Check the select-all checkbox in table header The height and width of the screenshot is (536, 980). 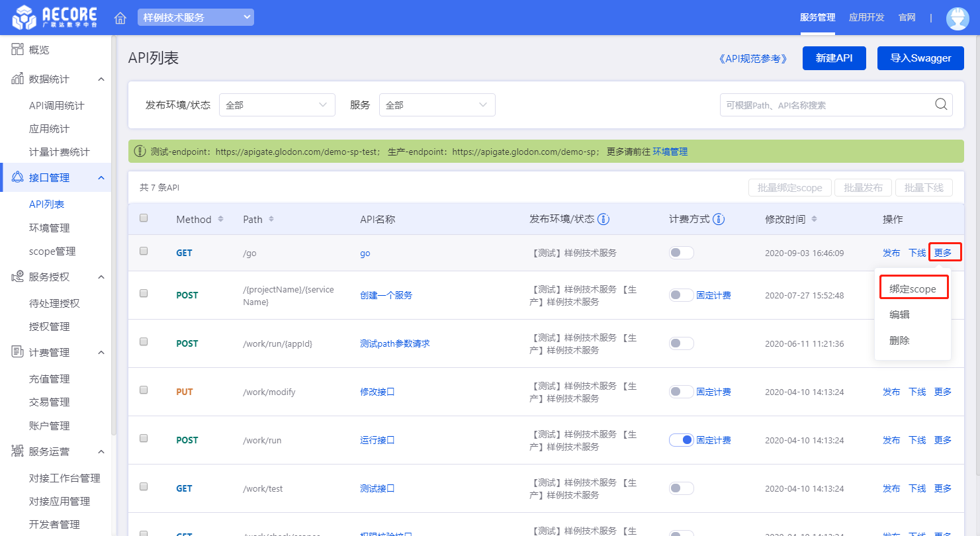(144, 218)
